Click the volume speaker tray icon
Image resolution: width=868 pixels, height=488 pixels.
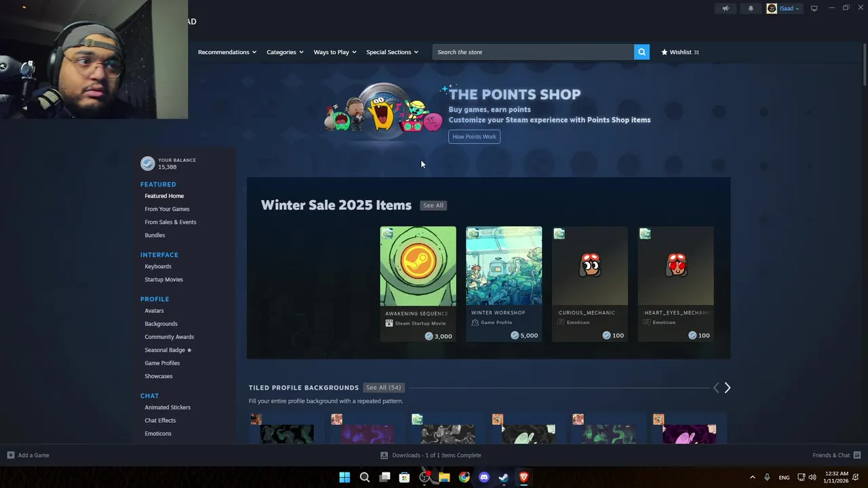point(812,477)
